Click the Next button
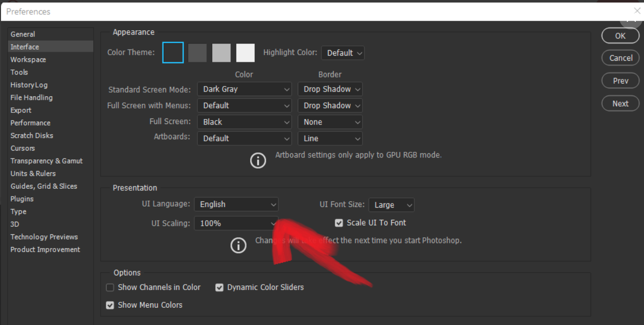 point(620,103)
